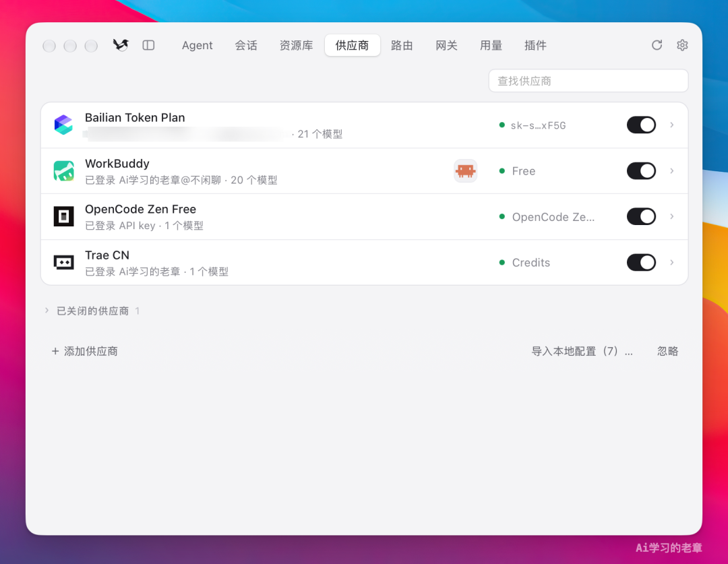Click 导入本地配置 (7) link

[x=582, y=351]
